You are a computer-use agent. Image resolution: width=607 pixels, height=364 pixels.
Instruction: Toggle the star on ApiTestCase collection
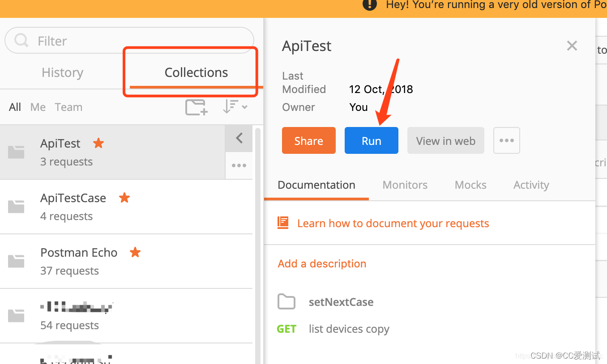124,198
